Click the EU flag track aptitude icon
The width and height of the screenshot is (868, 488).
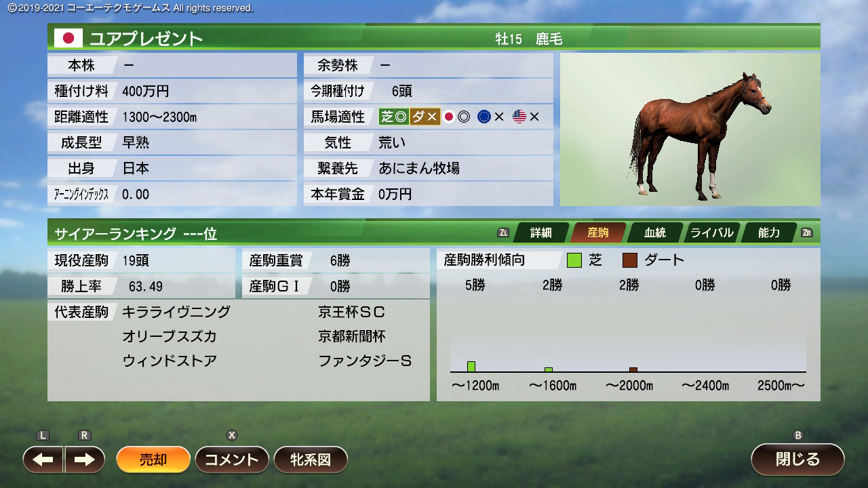[x=484, y=117]
